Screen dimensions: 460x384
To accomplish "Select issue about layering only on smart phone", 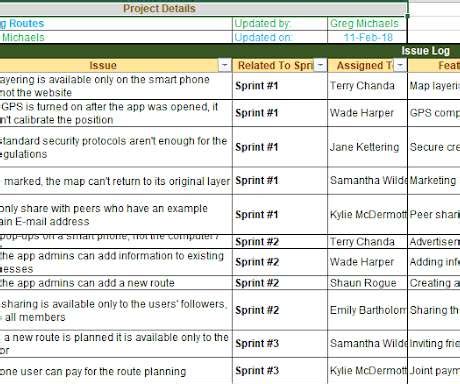I will click(x=116, y=86).
